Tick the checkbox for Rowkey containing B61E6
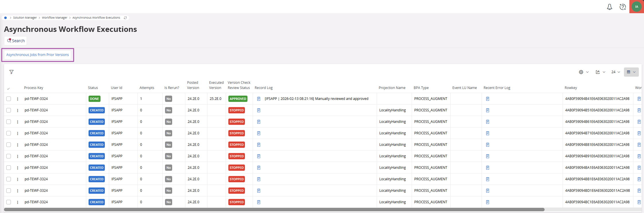Image resolution: width=644 pixels, height=213 pixels. click(x=9, y=122)
